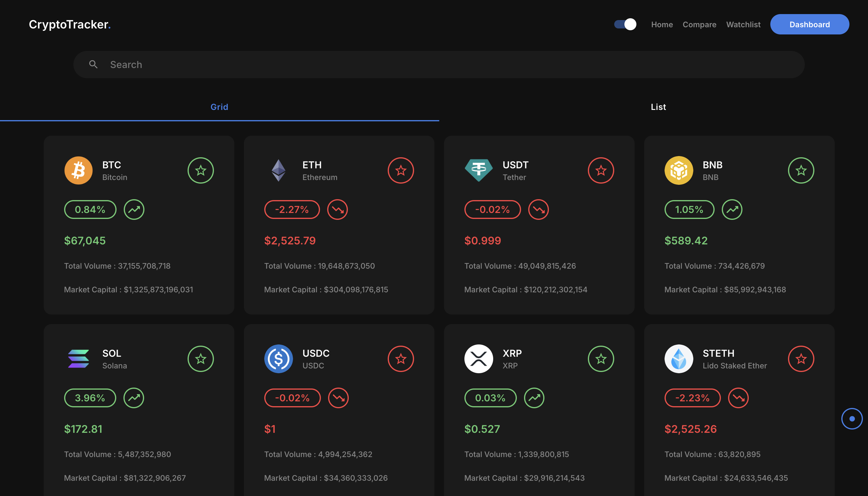The width and height of the screenshot is (868, 496).
Task: Add Bitcoin to watchlist with star icon
Action: 200,170
